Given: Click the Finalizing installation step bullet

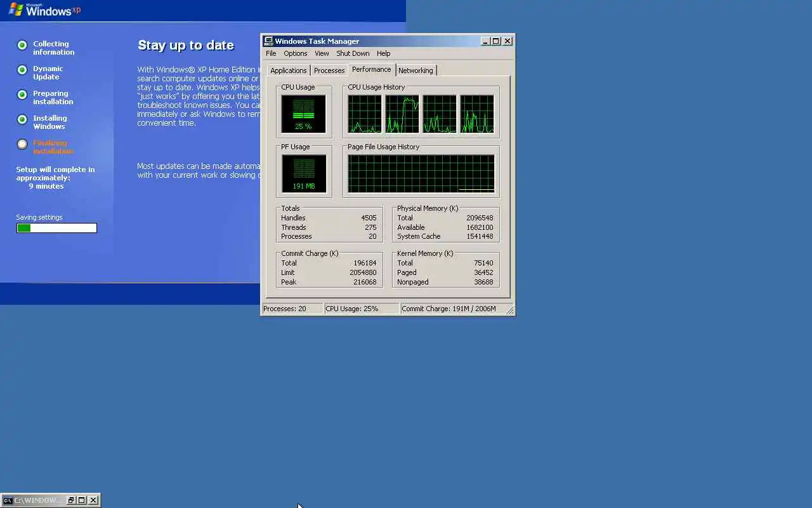Looking at the screenshot, I should pyautogui.click(x=22, y=144).
